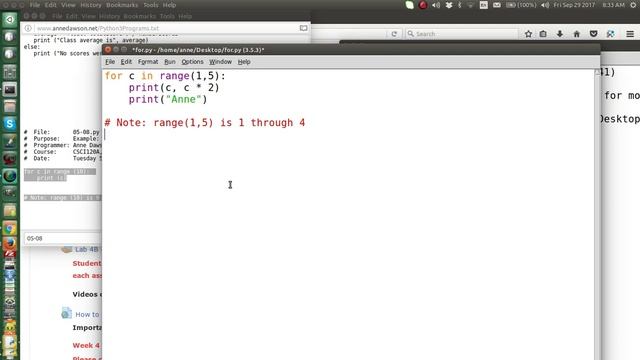Open the Terminal icon in the launcher
This screenshot has width=640, height=360.
click(9, 89)
